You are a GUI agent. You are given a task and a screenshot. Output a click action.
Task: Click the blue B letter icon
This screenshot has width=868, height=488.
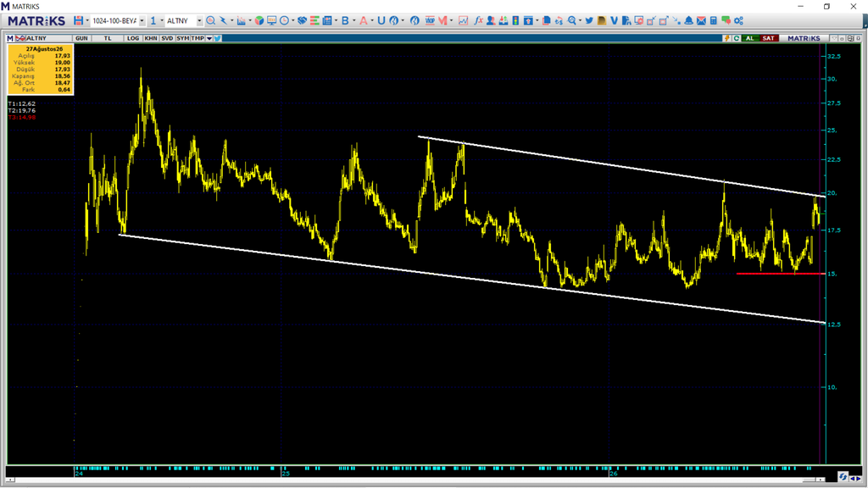[345, 20]
